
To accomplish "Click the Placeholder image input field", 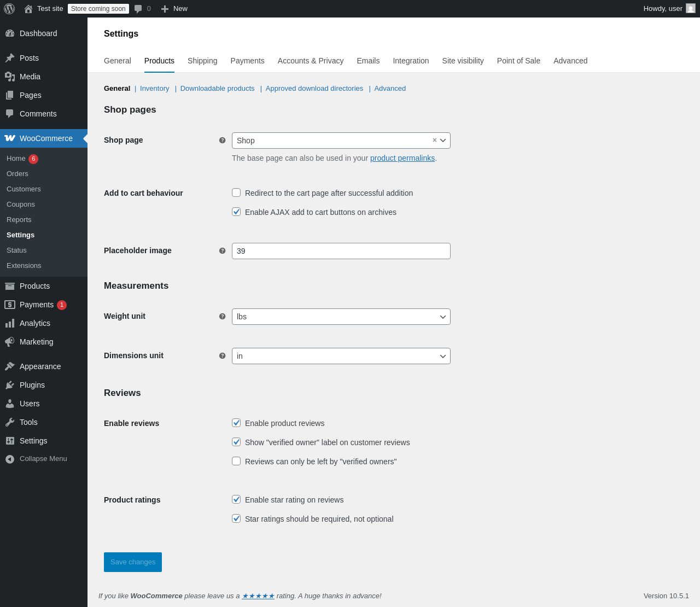I will click(341, 251).
